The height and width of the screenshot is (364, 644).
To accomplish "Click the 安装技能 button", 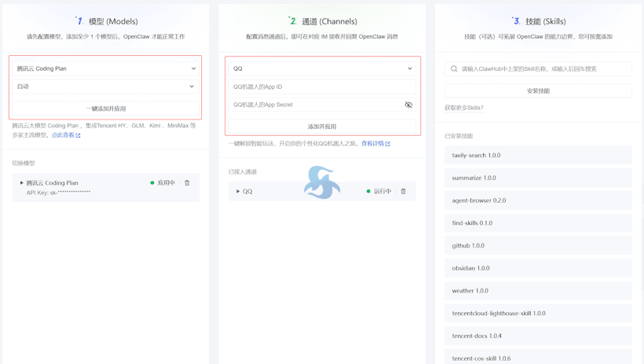I will [x=538, y=90].
